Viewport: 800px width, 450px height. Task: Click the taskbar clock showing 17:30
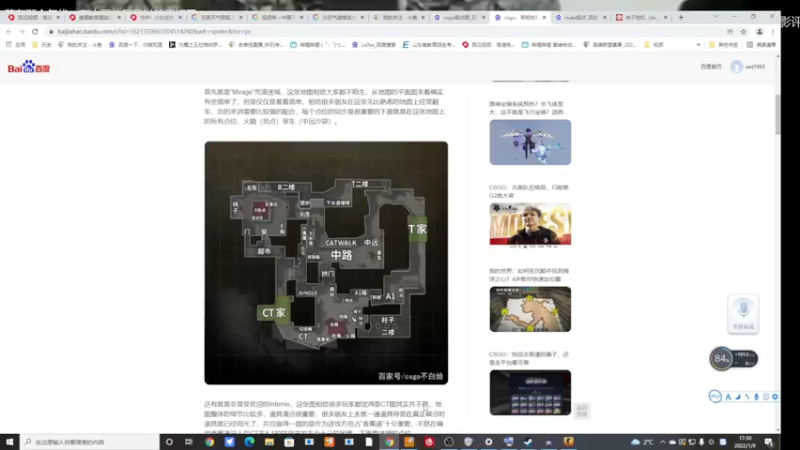click(745, 442)
